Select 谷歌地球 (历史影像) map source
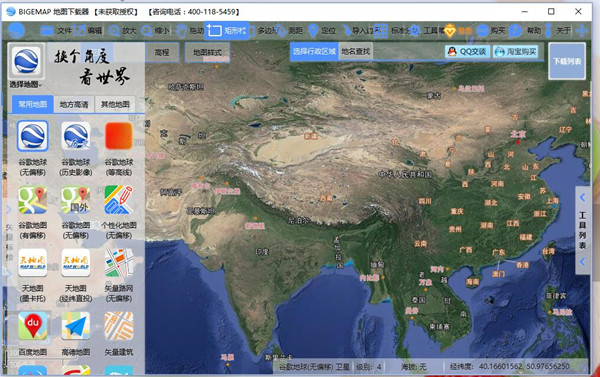Screen dimensions: 600x377 pos(76,149)
